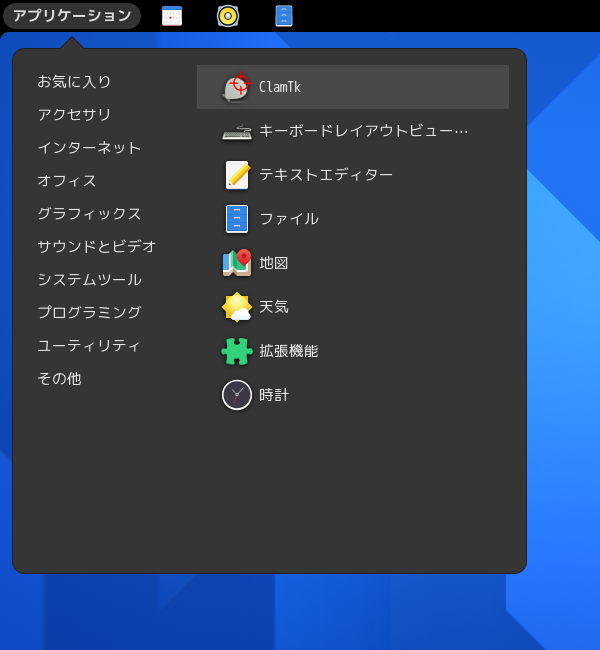
Task: Open the 地図 label
Action: coord(274,263)
